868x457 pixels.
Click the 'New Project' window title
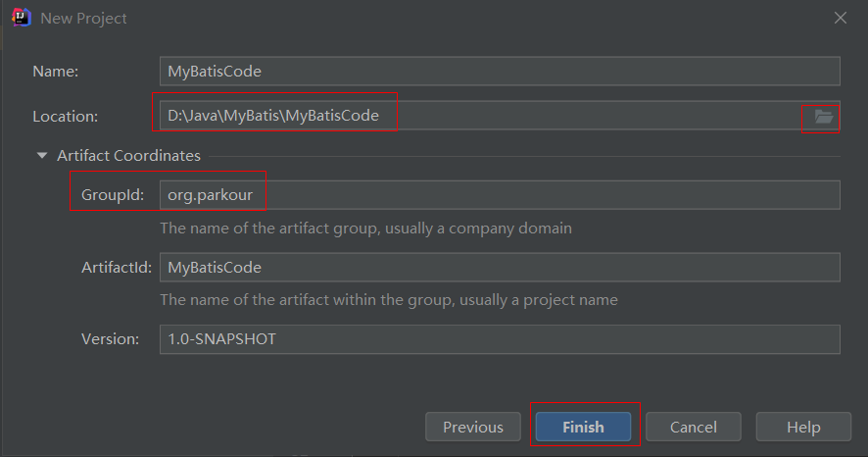tap(83, 19)
